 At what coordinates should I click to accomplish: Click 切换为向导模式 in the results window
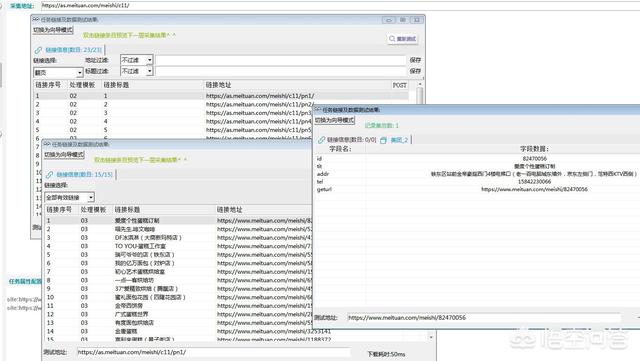334,120
